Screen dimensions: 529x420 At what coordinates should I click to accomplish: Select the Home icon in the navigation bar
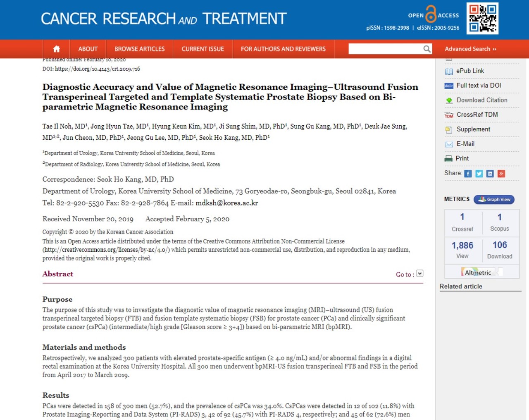56,49
